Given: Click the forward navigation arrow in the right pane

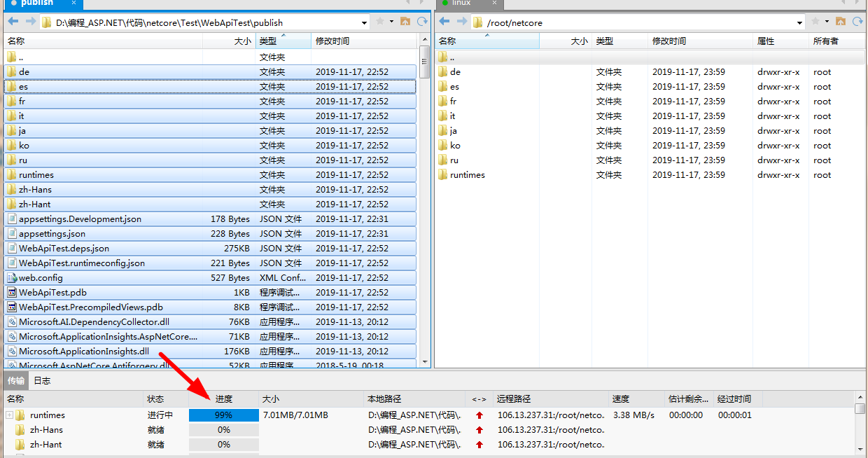Looking at the screenshot, I should [461, 22].
